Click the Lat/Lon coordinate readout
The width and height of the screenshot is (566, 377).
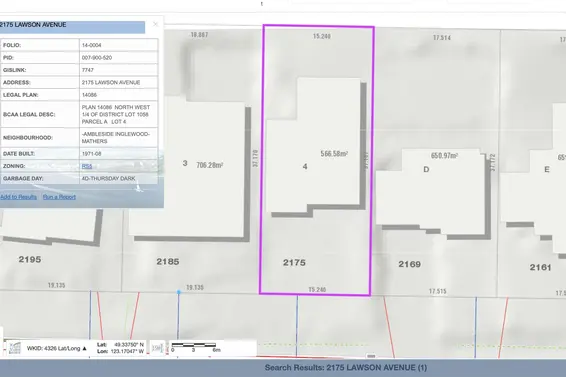click(x=121, y=348)
